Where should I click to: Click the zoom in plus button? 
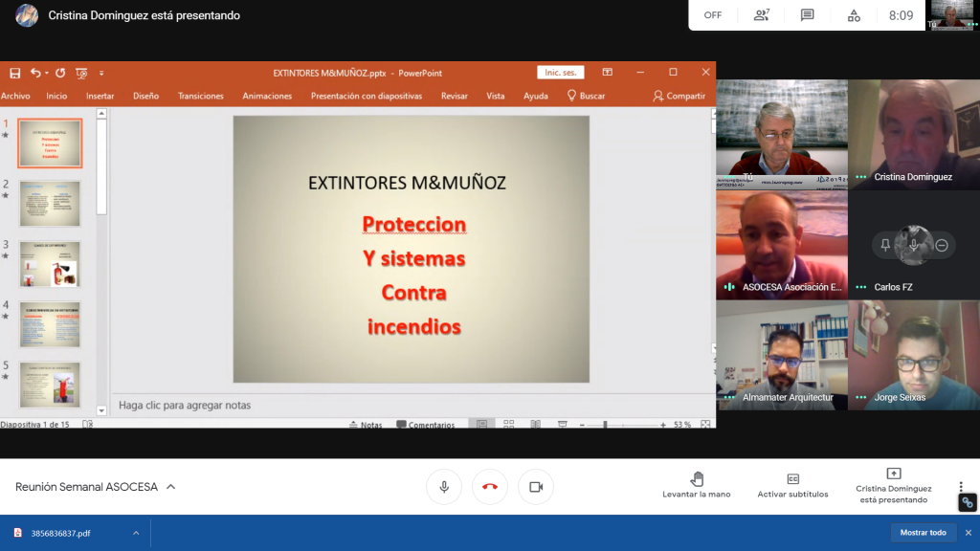click(663, 425)
